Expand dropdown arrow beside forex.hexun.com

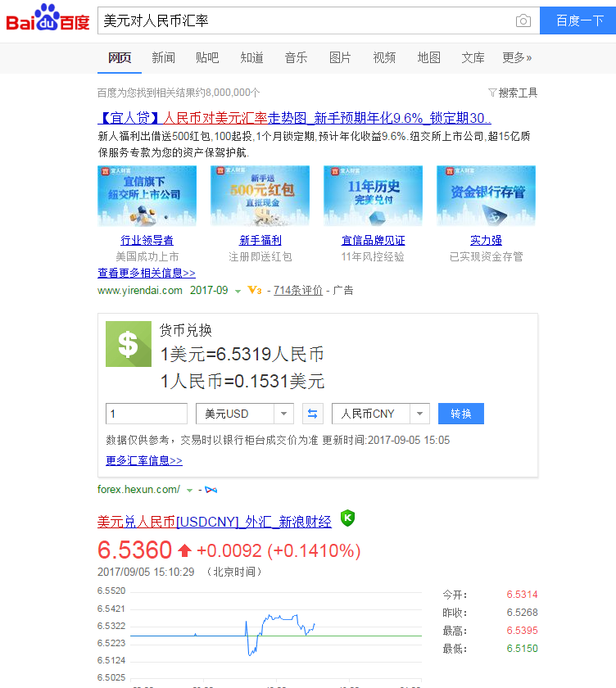point(189,491)
